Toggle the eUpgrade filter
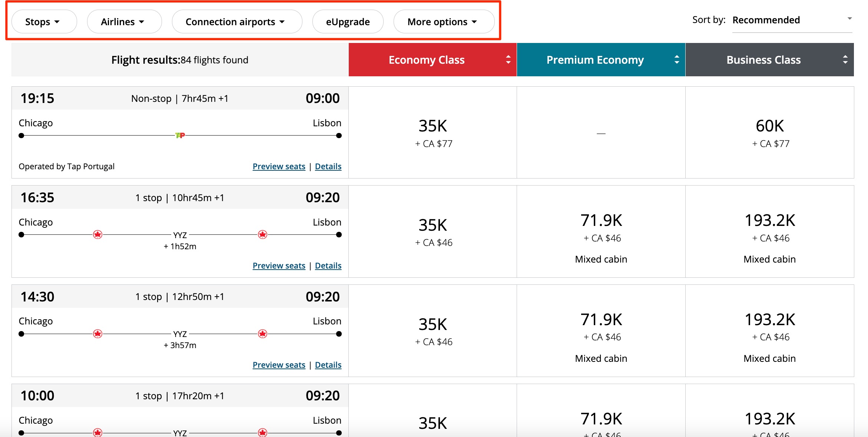Screen dimensions: 868x437 click(x=348, y=21)
